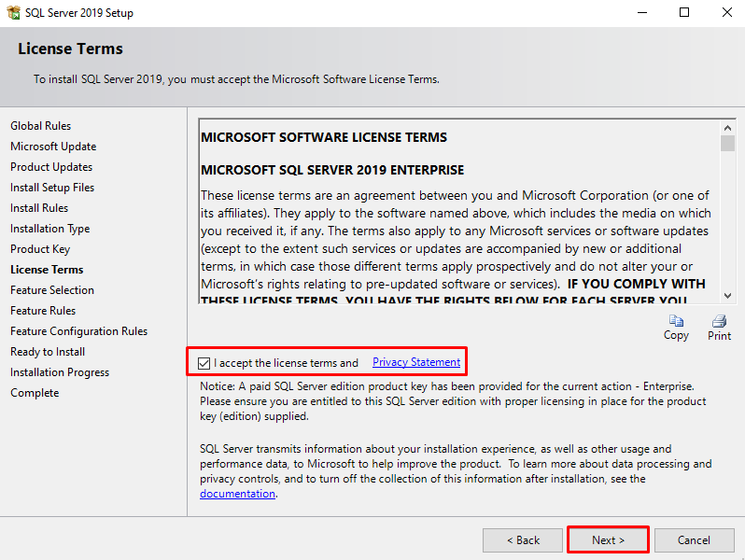The width and height of the screenshot is (745, 560).
Task: Go back with the < Back button
Action: pyautogui.click(x=523, y=540)
